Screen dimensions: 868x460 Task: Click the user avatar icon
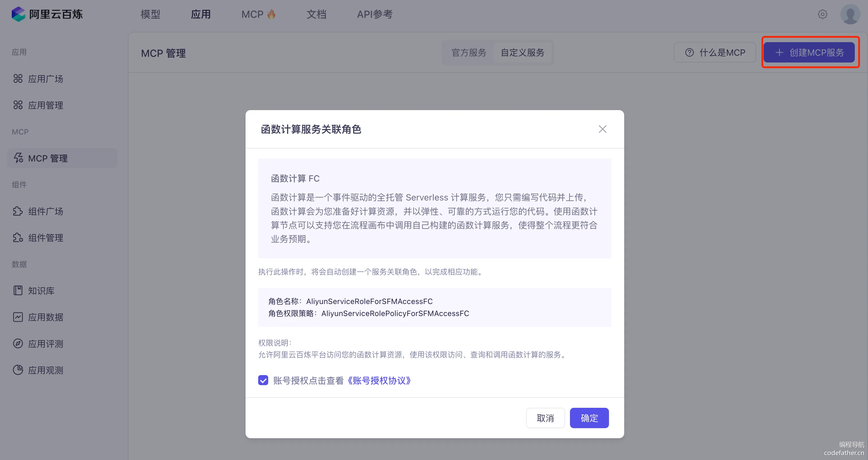(x=850, y=14)
